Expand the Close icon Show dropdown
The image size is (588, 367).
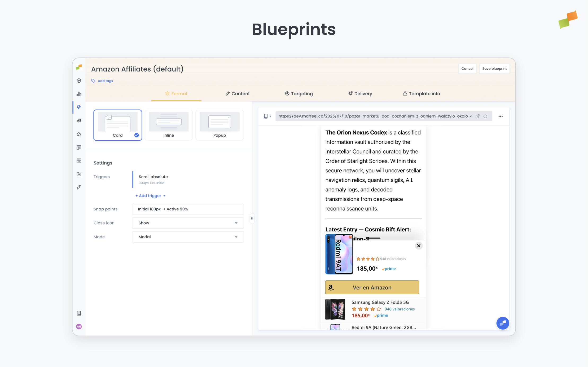pyautogui.click(x=188, y=223)
